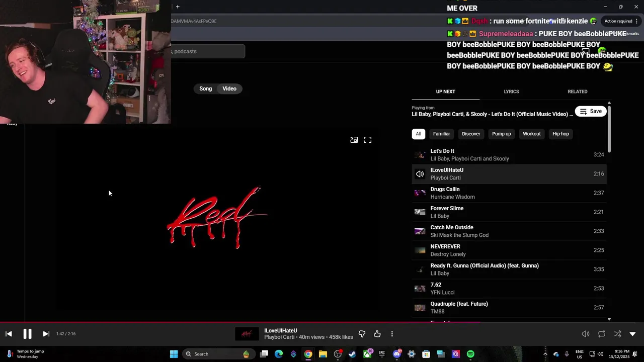Open the Windows Start menu
This screenshot has width=644, height=362.
(x=174, y=354)
